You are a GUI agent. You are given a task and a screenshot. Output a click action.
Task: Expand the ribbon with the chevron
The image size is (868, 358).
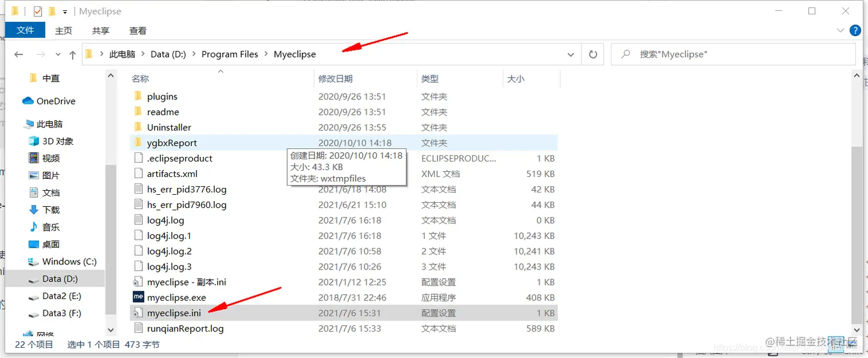[841, 30]
